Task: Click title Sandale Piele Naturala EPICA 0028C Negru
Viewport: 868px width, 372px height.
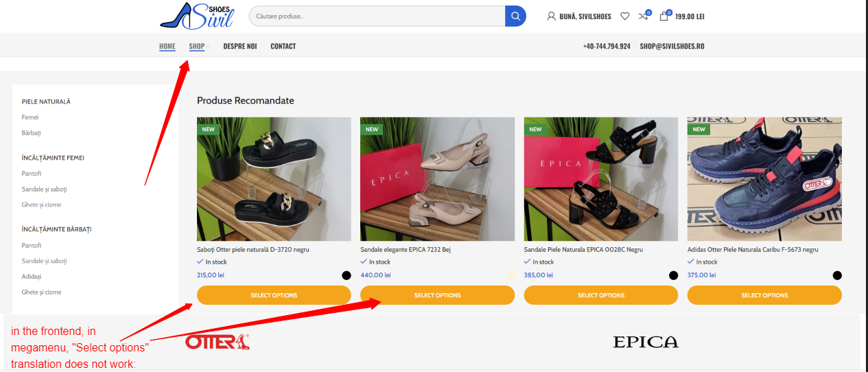Action: (583, 250)
